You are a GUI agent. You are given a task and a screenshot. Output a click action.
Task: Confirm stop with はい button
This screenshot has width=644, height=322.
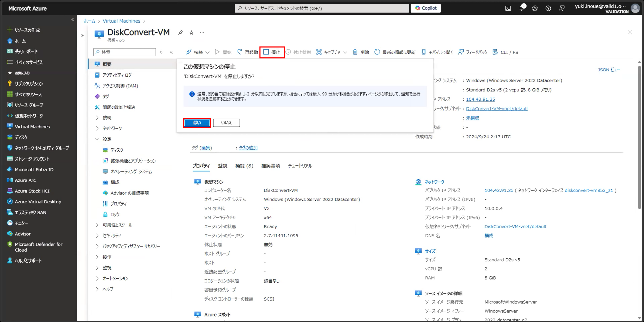click(x=197, y=123)
